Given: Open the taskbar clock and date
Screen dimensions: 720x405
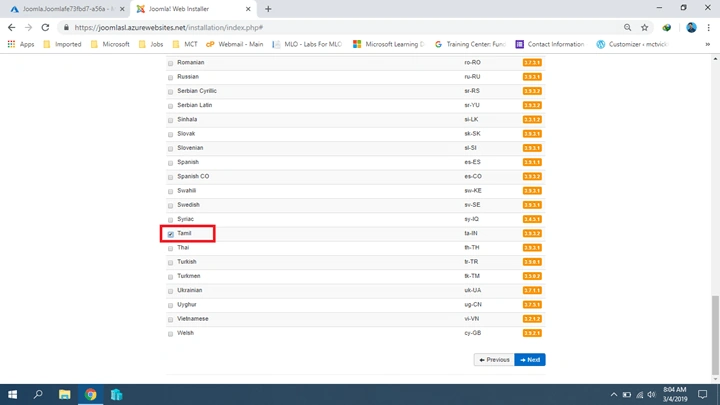Looking at the screenshot, I should [675, 394].
